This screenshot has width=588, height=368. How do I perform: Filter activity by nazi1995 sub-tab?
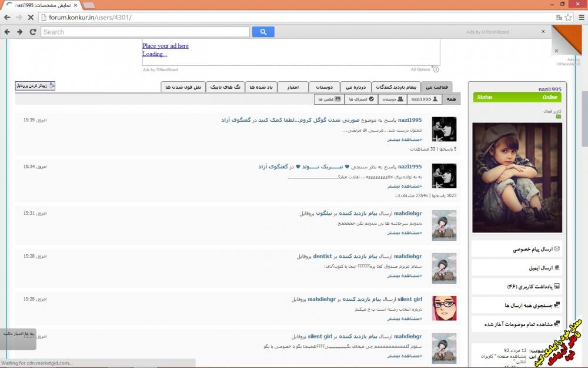point(424,99)
